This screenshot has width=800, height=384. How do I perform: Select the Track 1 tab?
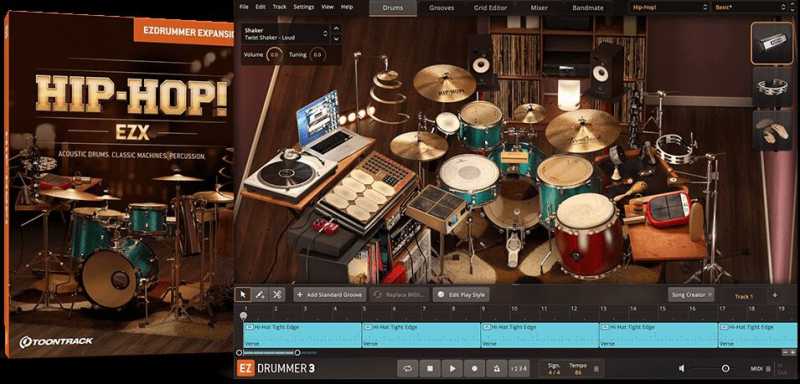[743, 296]
